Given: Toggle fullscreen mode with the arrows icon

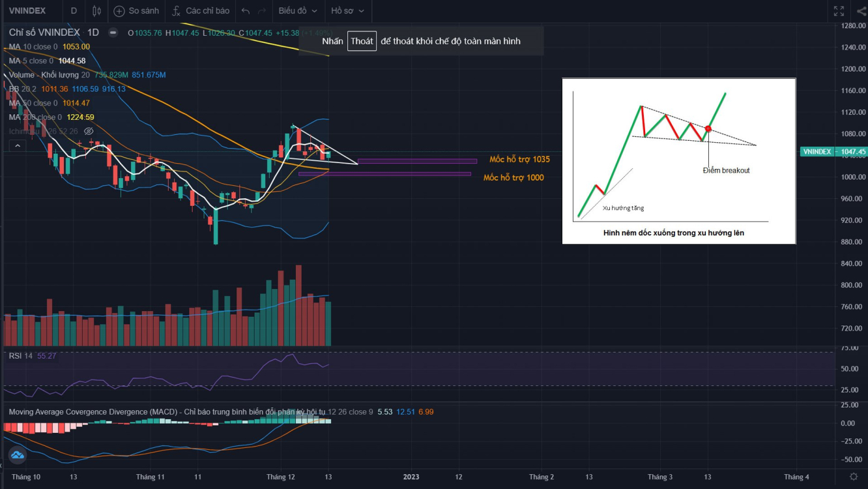Looking at the screenshot, I should pyautogui.click(x=839, y=11).
